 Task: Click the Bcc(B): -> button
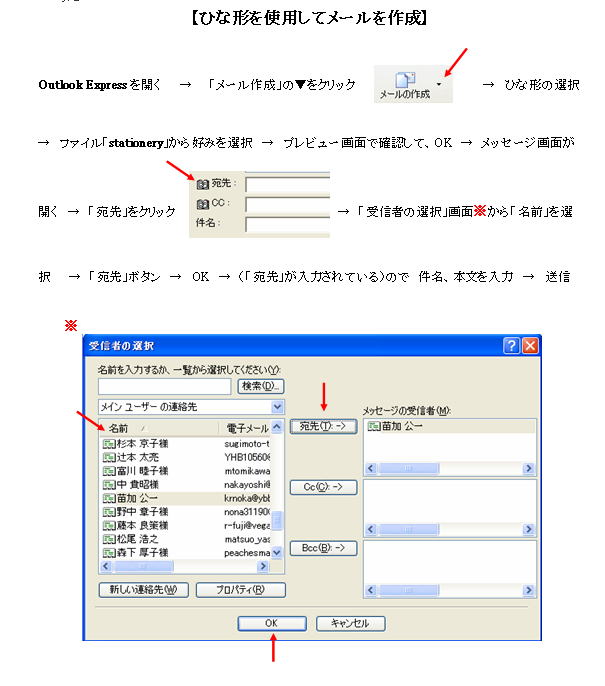[323, 548]
